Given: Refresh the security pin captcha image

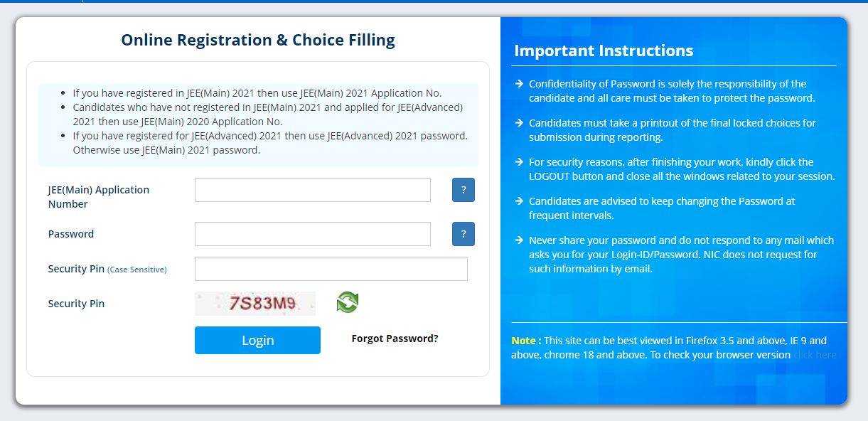Looking at the screenshot, I should coord(348,302).
